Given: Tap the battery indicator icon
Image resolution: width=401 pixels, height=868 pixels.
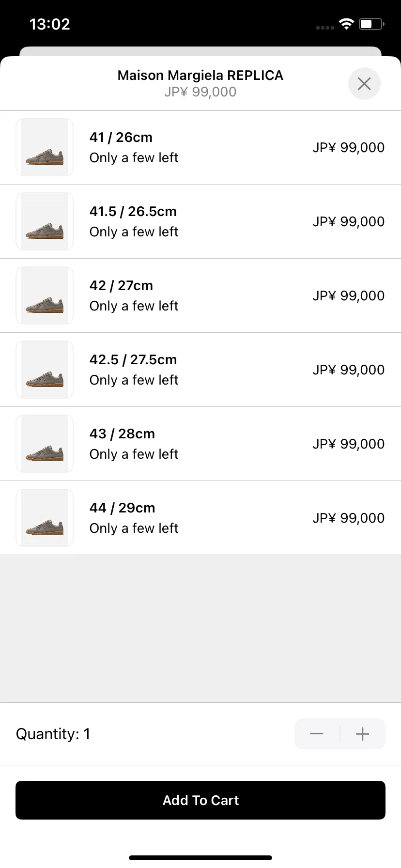Looking at the screenshot, I should point(371,24).
